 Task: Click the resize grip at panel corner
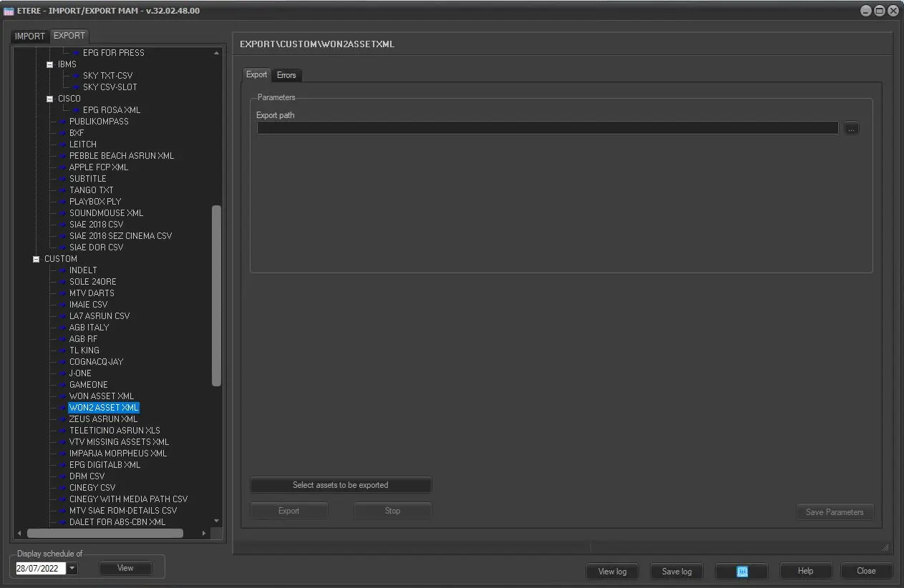885,547
